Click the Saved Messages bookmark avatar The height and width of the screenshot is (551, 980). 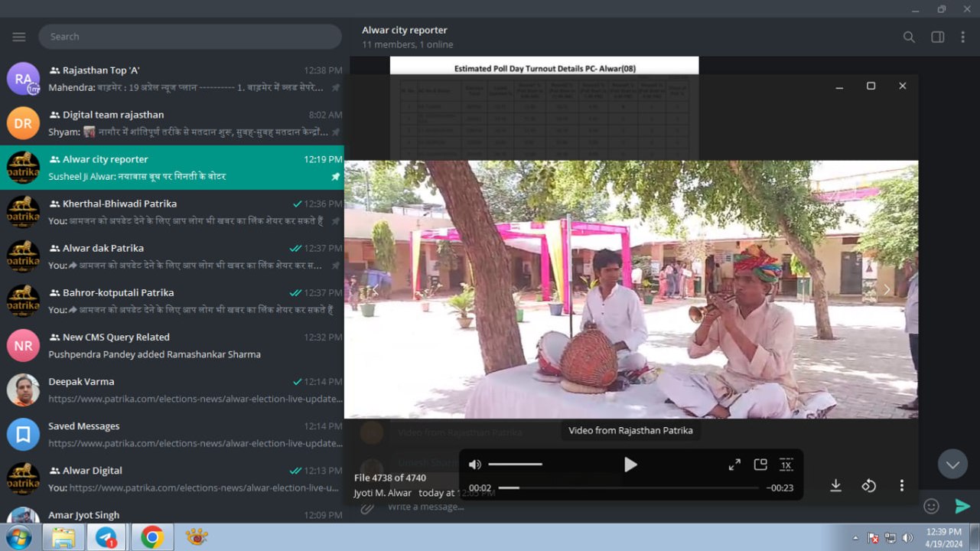point(23,434)
